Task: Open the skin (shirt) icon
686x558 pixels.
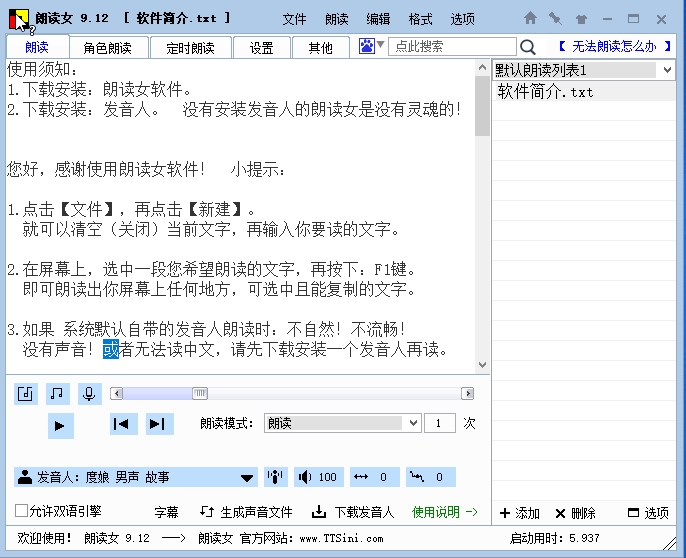Action: tap(581, 19)
